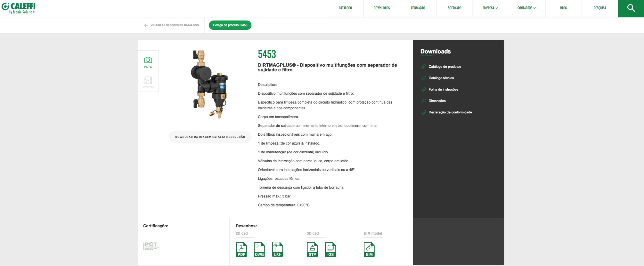Open the Declaração de conformidade link
This screenshot has height=266, width=644.
(450, 112)
